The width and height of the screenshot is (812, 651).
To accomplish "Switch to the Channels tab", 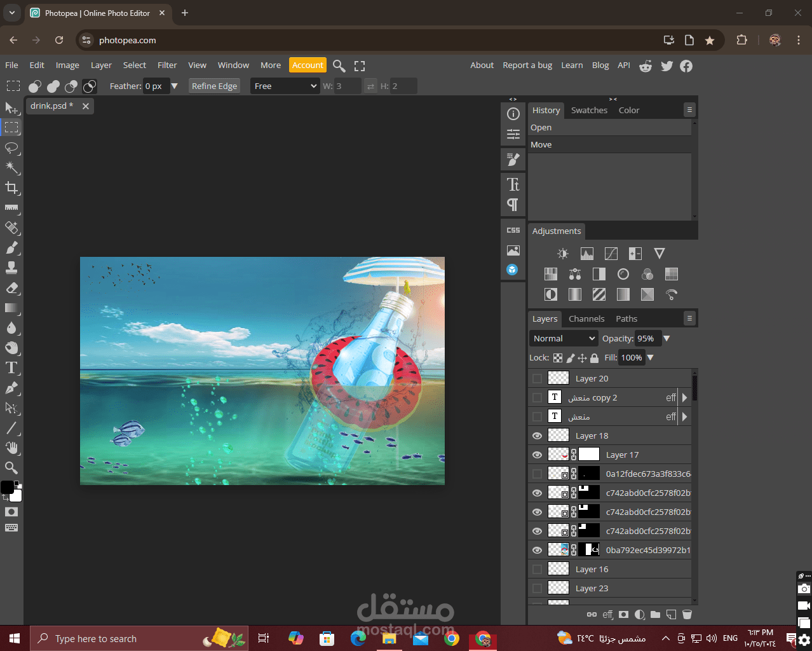I will [x=586, y=319].
